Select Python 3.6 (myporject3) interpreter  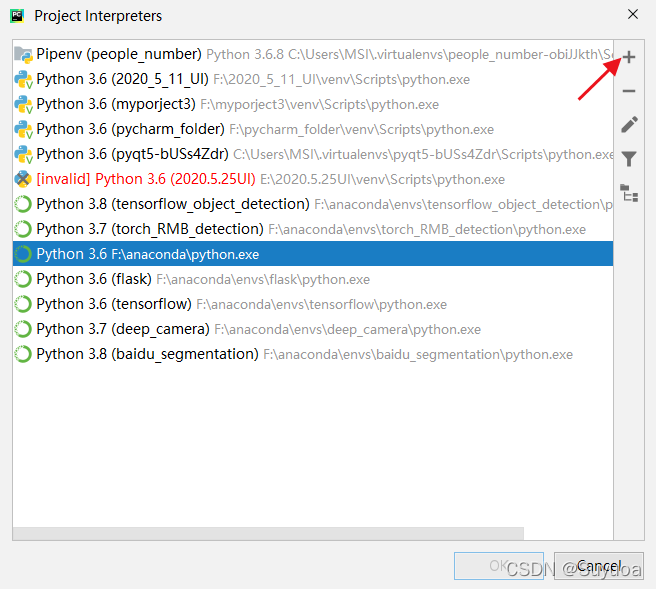115,104
